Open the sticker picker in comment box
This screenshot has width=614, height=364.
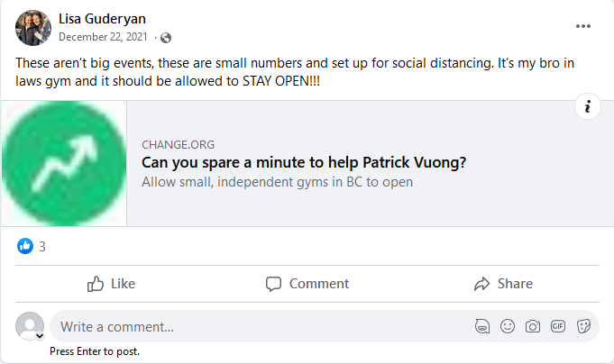[x=583, y=326]
